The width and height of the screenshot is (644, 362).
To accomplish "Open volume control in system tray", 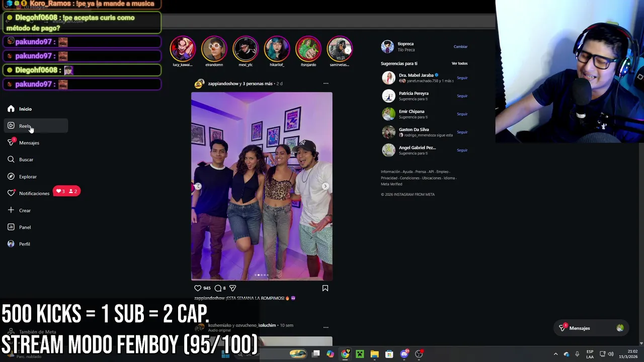I will click(610, 354).
